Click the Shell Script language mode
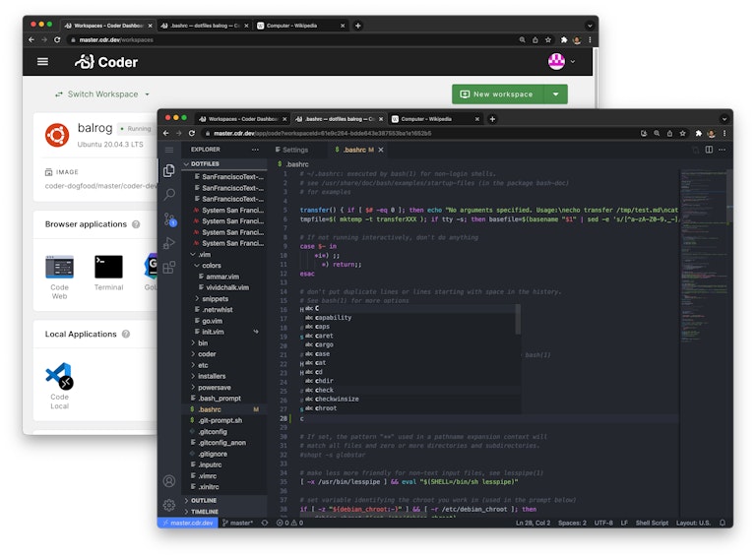The image size is (756, 558). 652,523
